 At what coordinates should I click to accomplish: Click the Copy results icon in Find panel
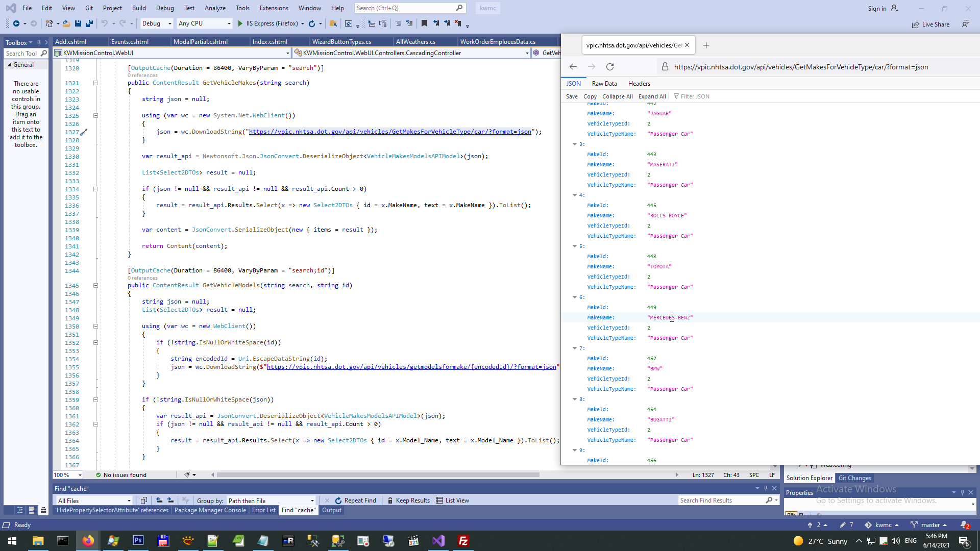[x=144, y=500]
